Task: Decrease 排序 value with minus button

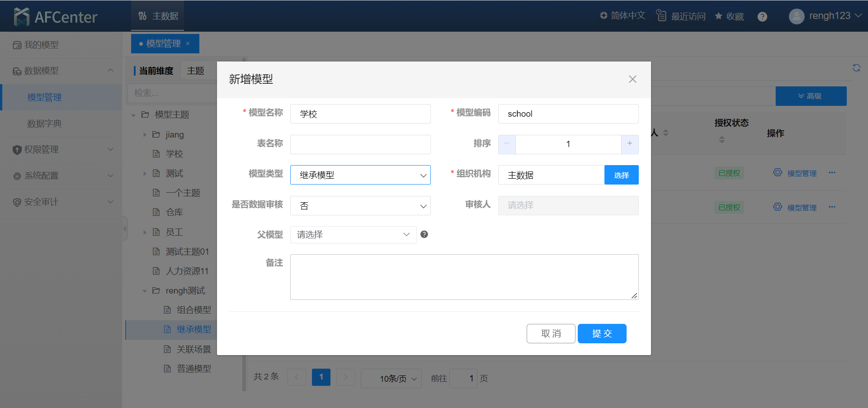Action: pos(507,144)
